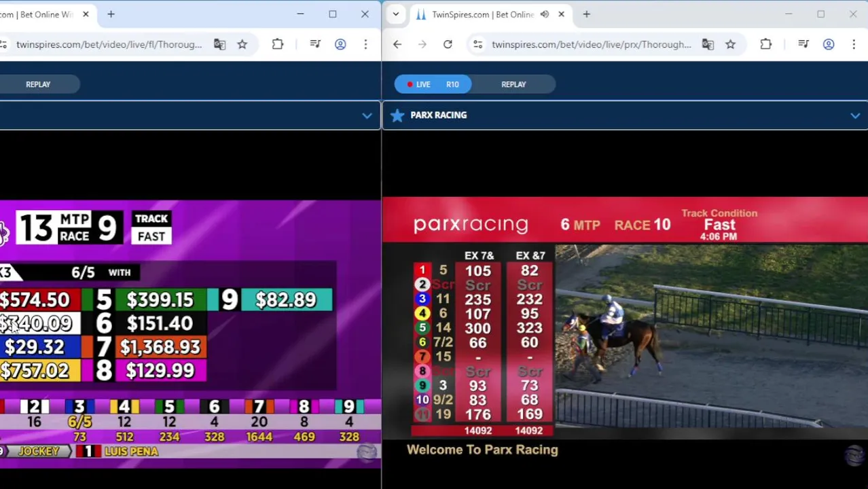Click the $129.99 payout value
The width and height of the screenshot is (868, 489).
coord(160,371)
